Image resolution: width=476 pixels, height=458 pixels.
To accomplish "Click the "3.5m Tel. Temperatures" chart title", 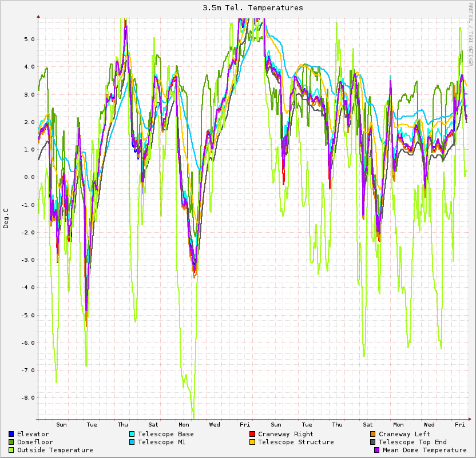I will coord(253,8).
